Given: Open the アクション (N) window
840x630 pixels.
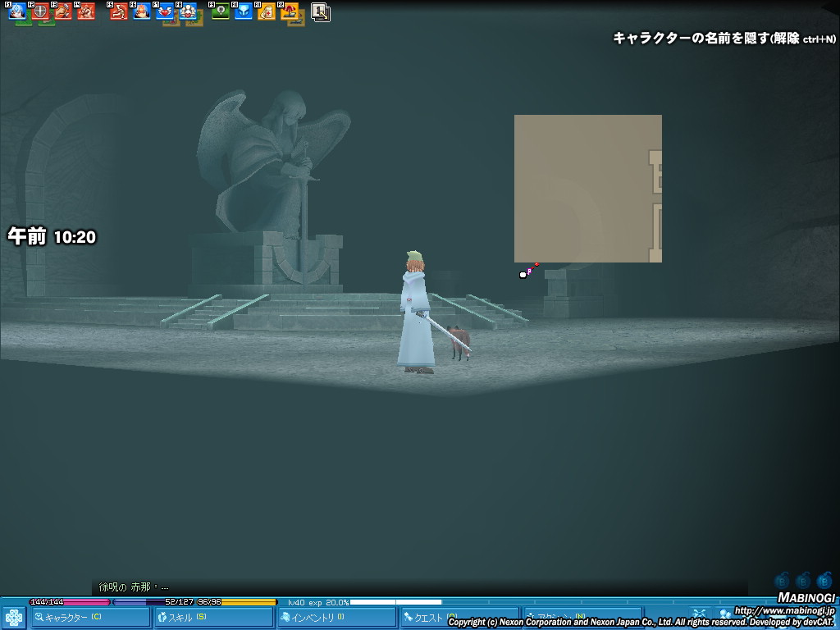Looking at the screenshot, I should point(582,618).
